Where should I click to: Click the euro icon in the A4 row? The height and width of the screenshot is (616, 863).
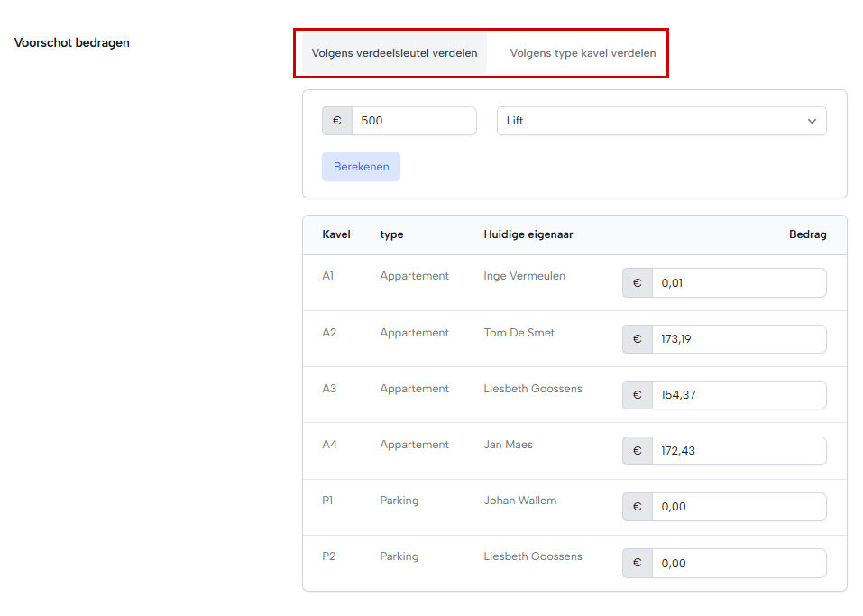pyautogui.click(x=638, y=451)
